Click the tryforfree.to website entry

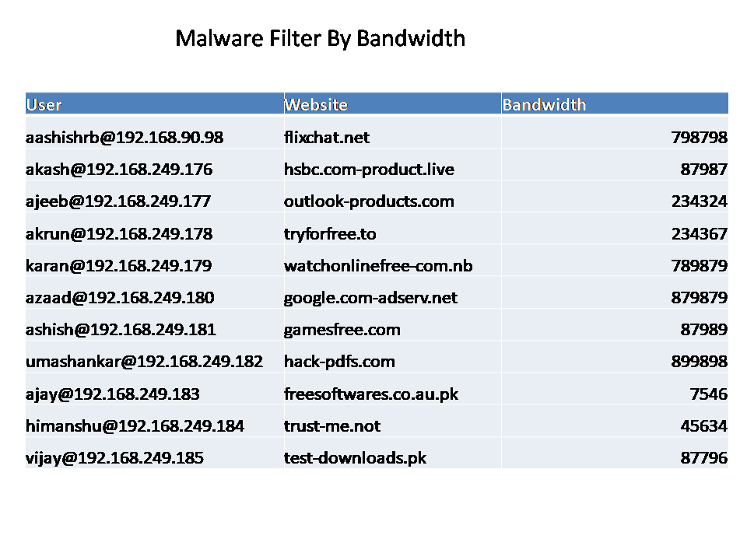click(x=330, y=234)
